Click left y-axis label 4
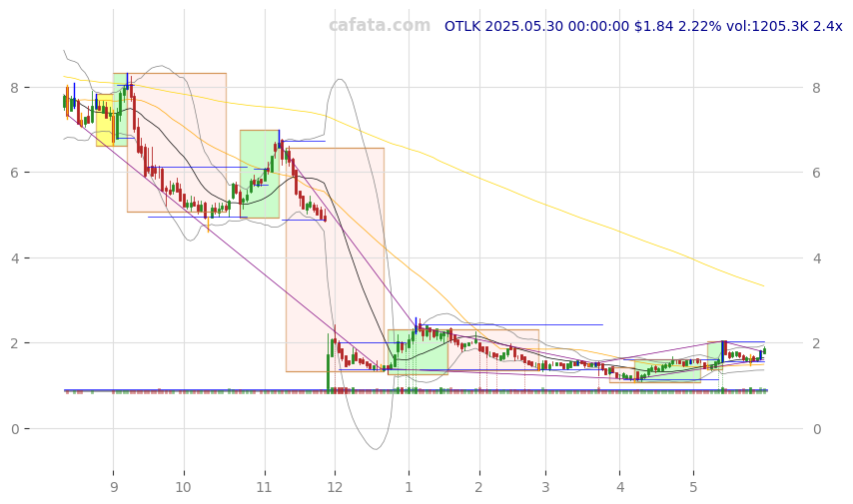Image resolution: width=853 pixels, height=504 pixels. pyautogui.click(x=14, y=258)
